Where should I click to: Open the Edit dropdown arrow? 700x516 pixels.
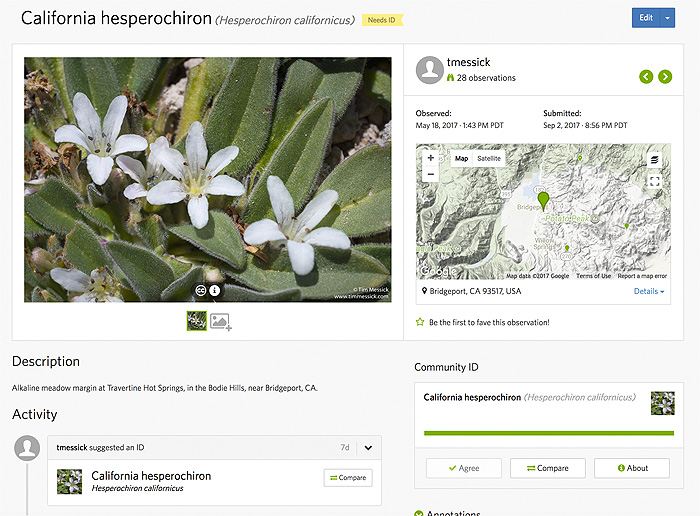coord(667,18)
